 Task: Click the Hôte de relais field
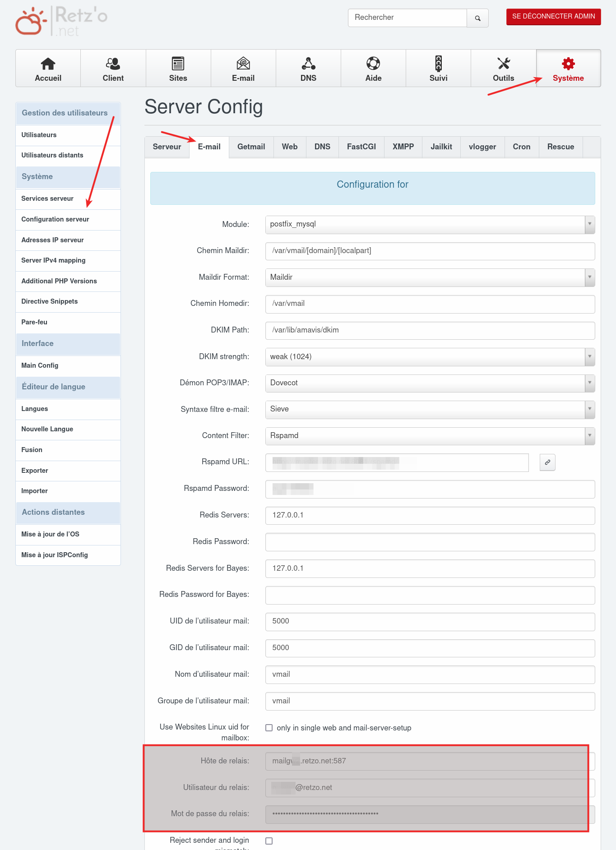click(x=430, y=761)
